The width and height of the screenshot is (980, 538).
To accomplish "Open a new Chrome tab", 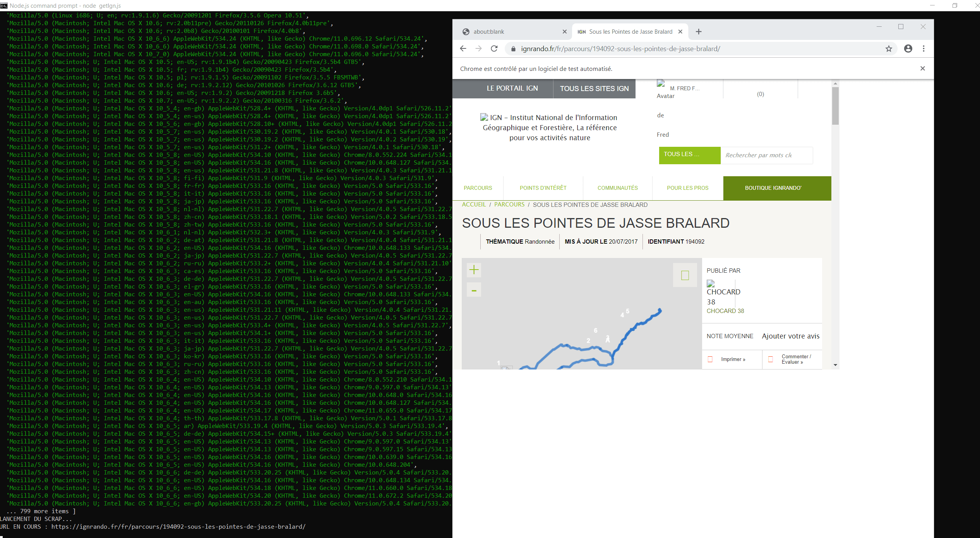I will (699, 32).
